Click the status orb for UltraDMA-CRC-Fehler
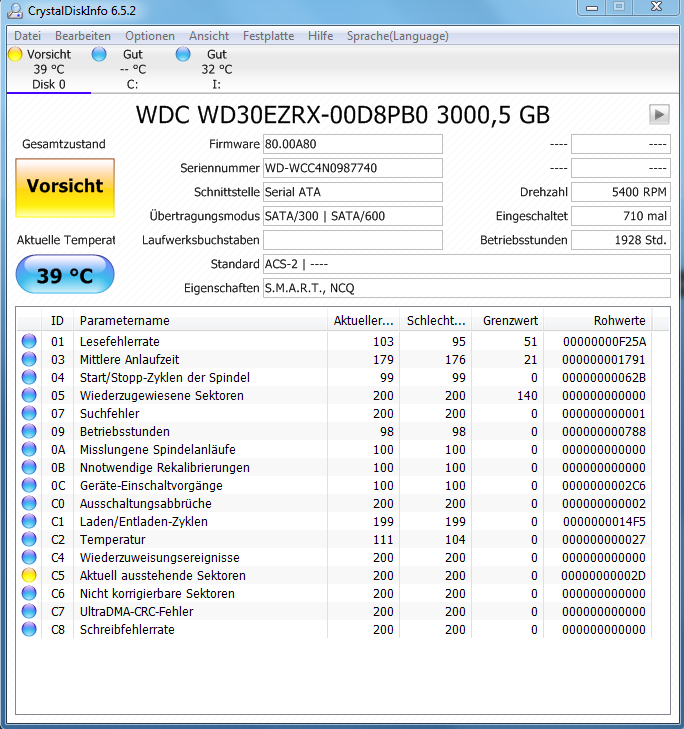 coord(29,611)
